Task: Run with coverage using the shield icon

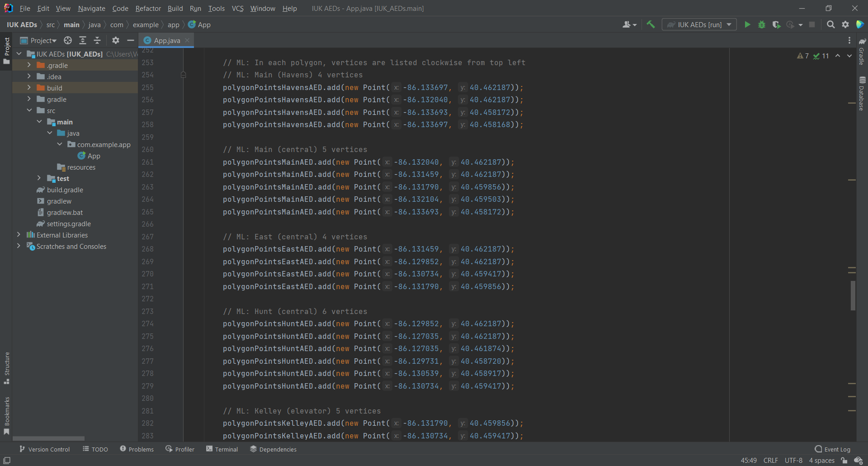Action: tap(776, 25)
